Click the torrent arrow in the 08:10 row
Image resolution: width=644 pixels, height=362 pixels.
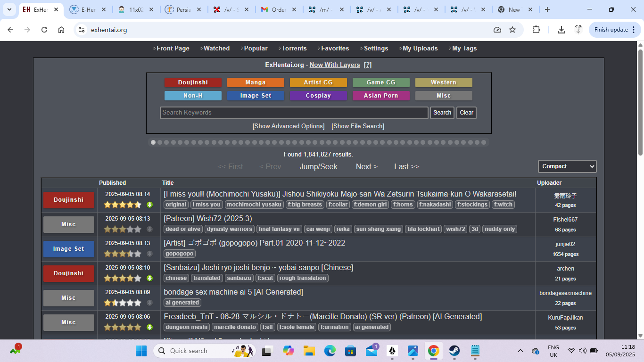(149, 278)
